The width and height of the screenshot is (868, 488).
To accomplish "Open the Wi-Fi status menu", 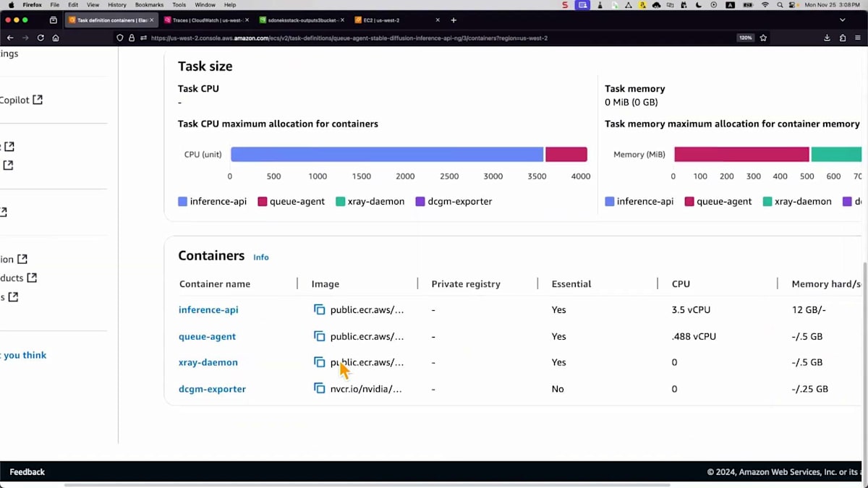I will click(x=765, y=5).
